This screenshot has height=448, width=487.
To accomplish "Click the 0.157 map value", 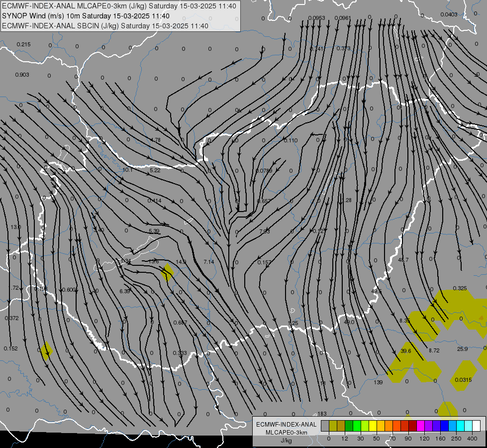I will pos(264,262).
